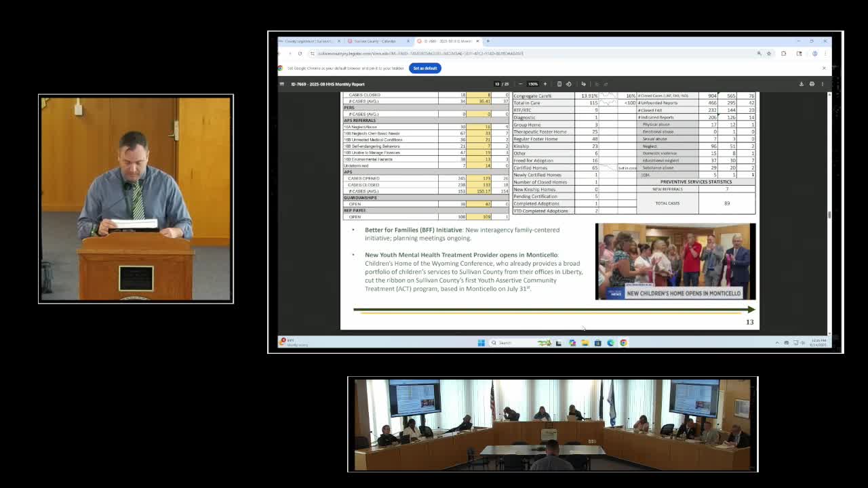868x488 pixels.
Task: Print the PDF document
Action: pyautogui.click(x=812, y=84)
